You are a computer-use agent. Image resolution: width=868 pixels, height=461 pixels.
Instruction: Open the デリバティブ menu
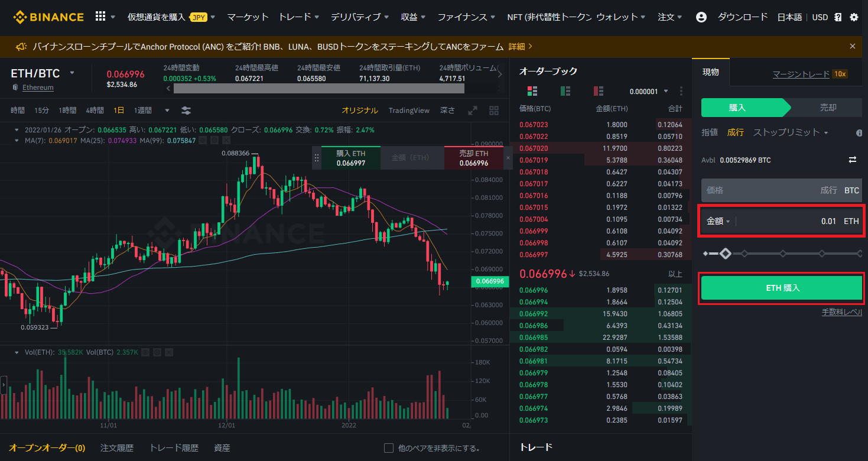coord(360,17)
